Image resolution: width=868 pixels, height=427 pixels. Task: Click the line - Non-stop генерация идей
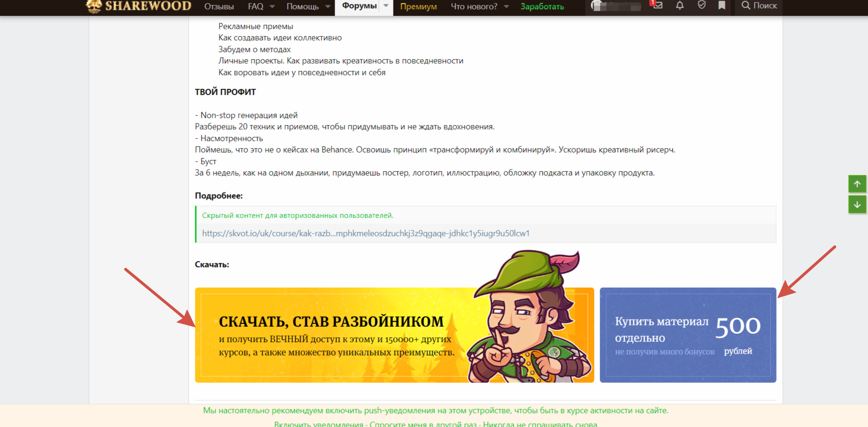[x=246, y=115]
